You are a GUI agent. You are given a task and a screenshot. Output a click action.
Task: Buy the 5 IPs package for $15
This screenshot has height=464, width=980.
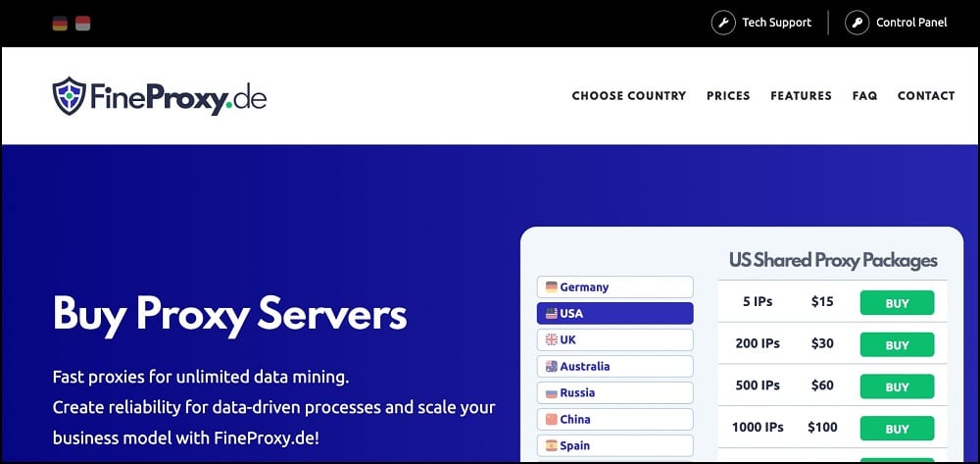tap(897, 303)
